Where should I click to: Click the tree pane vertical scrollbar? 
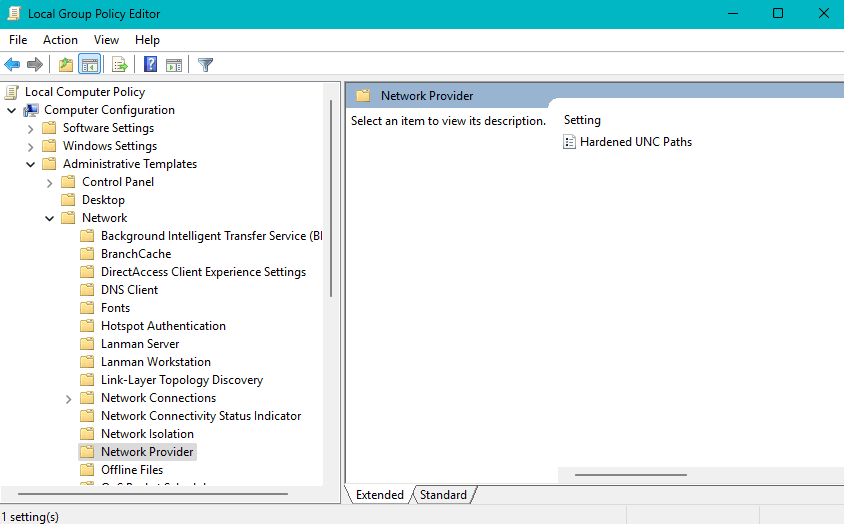click(331, 198)
